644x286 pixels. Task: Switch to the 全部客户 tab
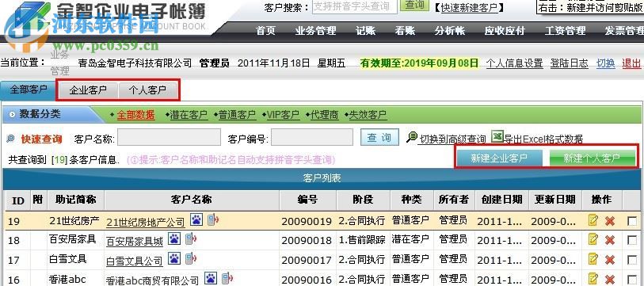pyautogui.click(x=29, y=90)
